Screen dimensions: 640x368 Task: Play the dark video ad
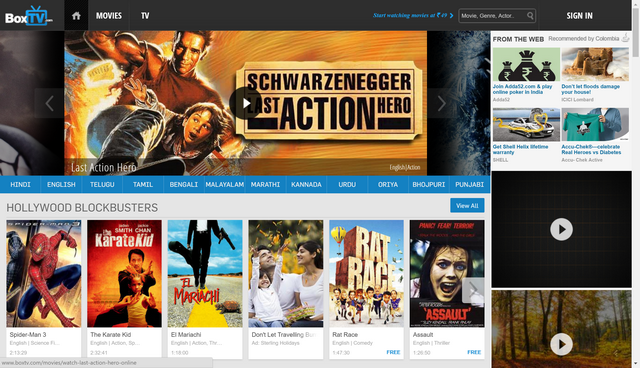561,229
